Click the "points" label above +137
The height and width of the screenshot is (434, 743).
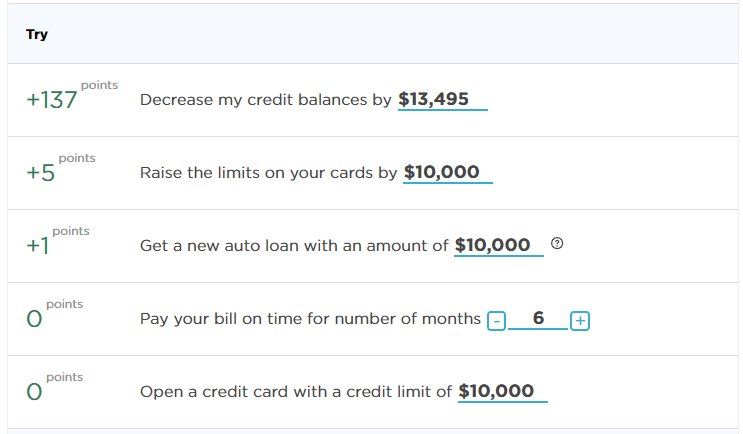coord(99,85)
